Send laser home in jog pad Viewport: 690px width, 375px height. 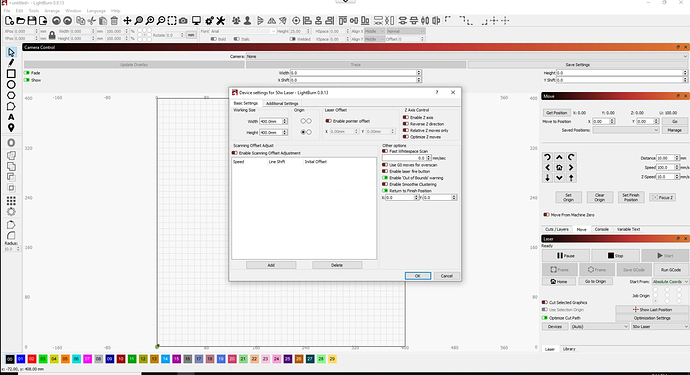coord(559,168)
